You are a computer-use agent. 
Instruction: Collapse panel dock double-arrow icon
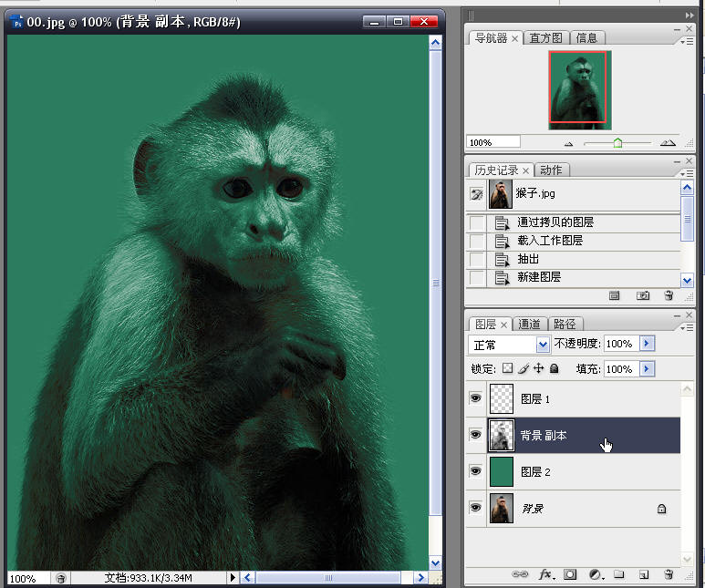689,15
